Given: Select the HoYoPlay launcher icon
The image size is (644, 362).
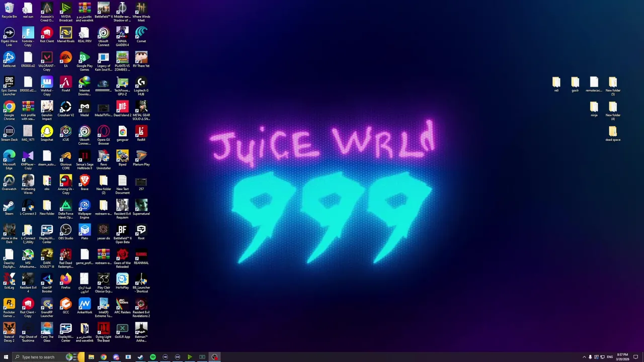Looking at the screenshot, I should tap(122, 282).
